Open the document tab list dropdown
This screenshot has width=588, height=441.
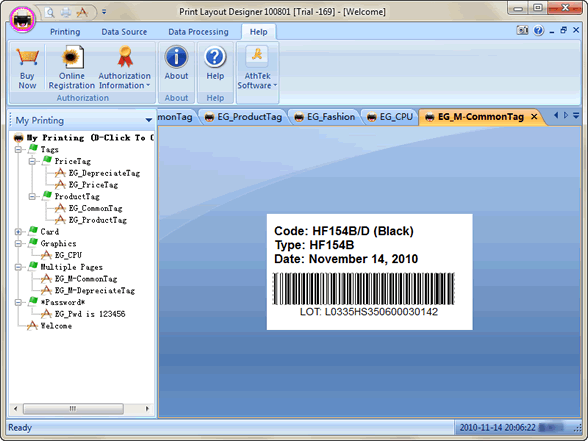[576, 116]
